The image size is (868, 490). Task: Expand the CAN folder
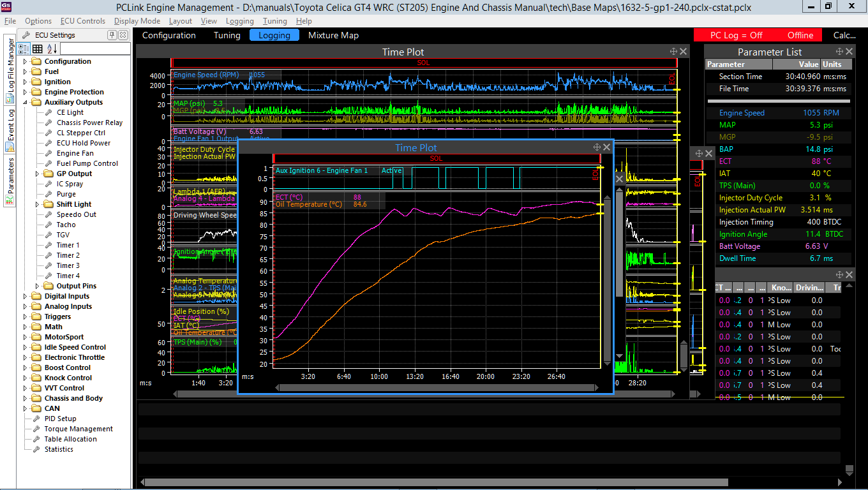point(26,408)
